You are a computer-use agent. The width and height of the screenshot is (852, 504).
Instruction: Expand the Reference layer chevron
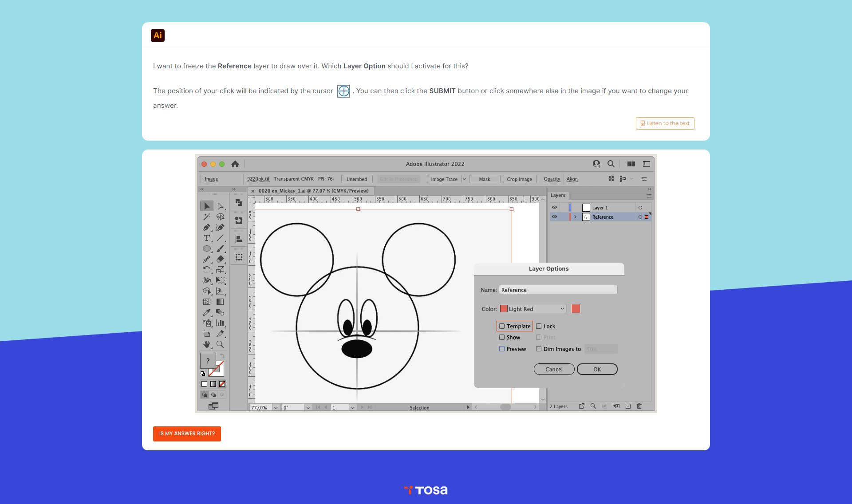click(575, 217)
